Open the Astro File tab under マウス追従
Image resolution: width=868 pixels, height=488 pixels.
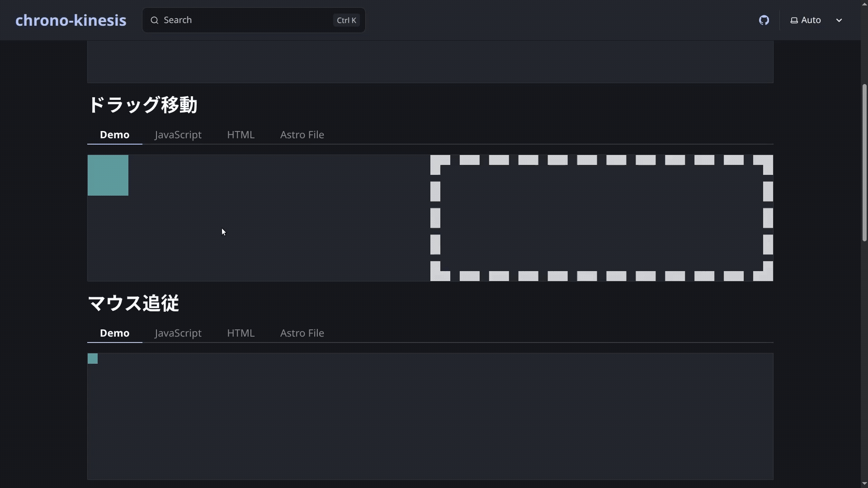coord(302,333)
